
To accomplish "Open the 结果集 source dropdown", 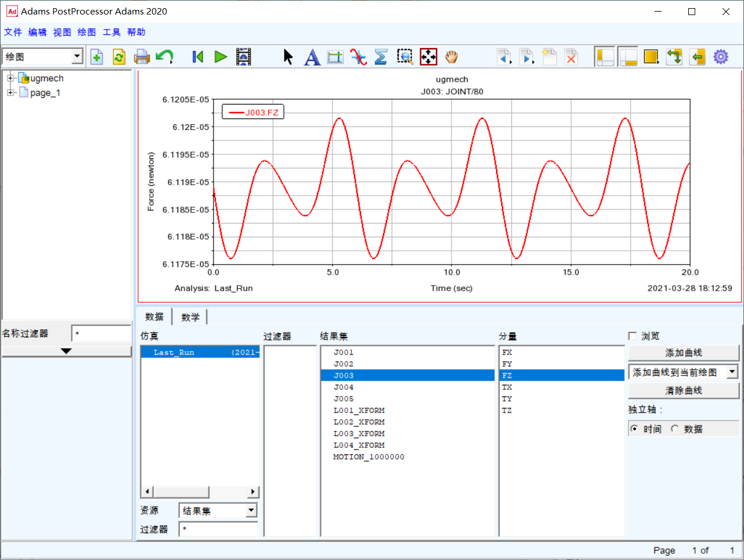I will [x=251, y=511].
